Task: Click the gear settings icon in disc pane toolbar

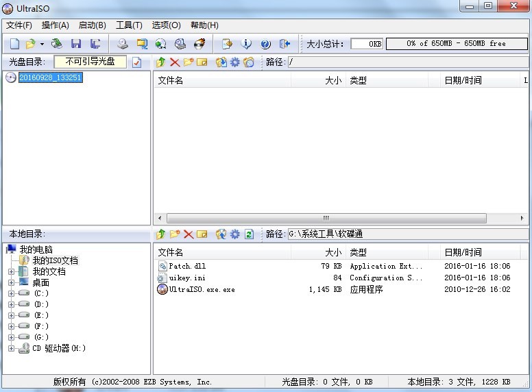Action: pos(235,62)
